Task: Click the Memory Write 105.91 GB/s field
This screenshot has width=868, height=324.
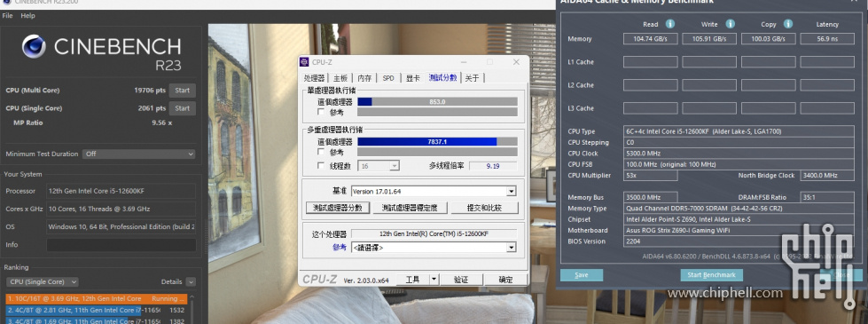Action: point(709,39)
